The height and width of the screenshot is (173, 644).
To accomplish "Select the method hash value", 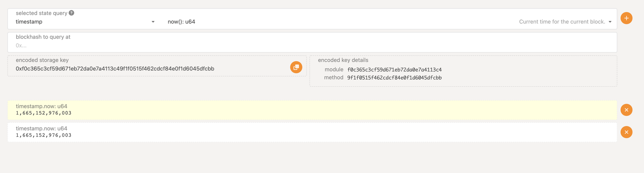I will pos(394,78).
